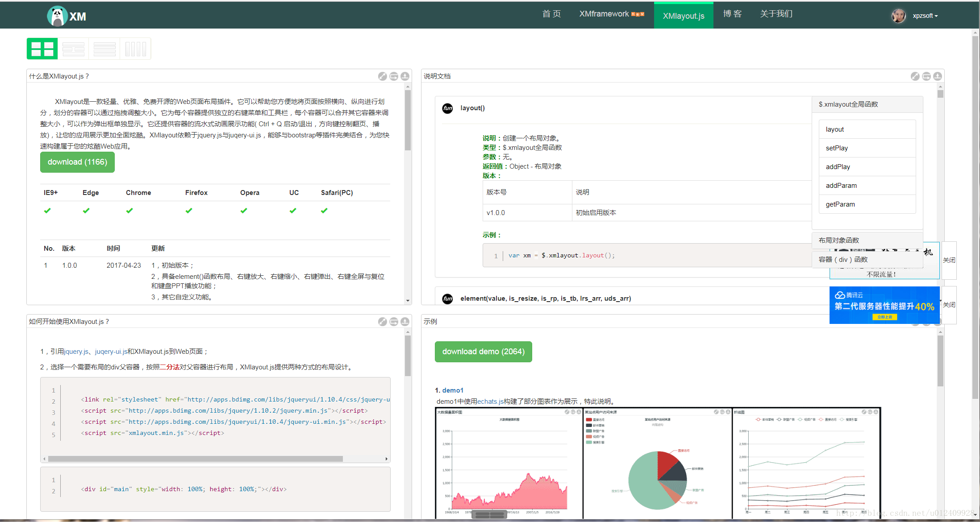The width and height of the screenshot is (980, 522).
Task: Click the 如何开始使用 panel scrollbar thumb
Action: [x=408, y=356]
